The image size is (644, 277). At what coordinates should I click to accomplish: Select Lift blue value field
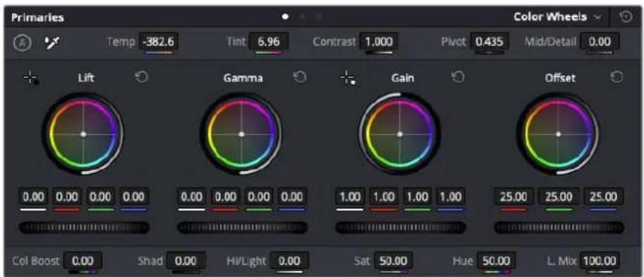pyautogui.click(x=134, y=197)
